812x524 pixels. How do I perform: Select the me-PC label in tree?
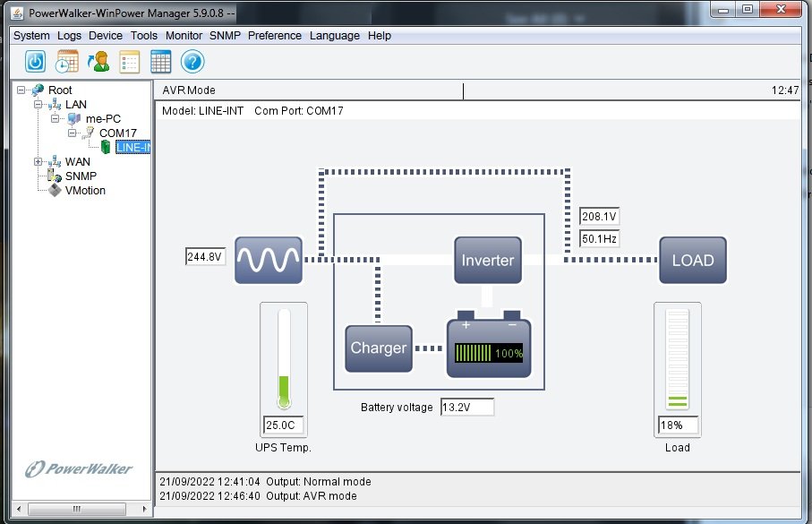pyautogui.click(x=103, y=119)
